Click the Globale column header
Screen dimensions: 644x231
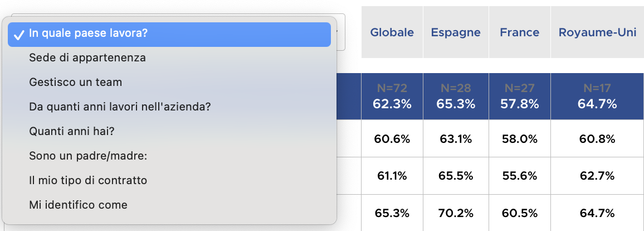click(392, 32)
